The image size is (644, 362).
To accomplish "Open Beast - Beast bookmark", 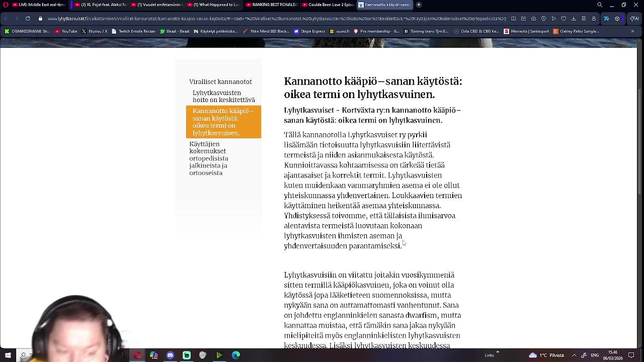I will click(x=175, y=31).
